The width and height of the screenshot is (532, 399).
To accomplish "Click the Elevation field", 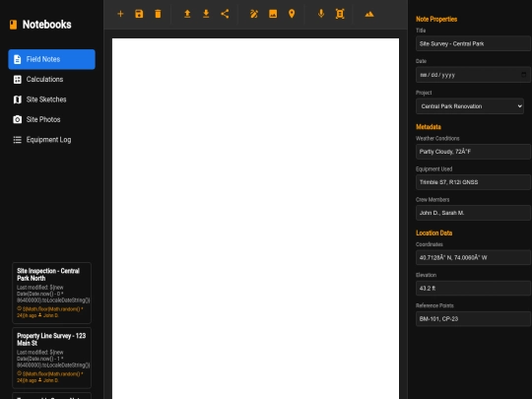I will (x=473, y=288).
